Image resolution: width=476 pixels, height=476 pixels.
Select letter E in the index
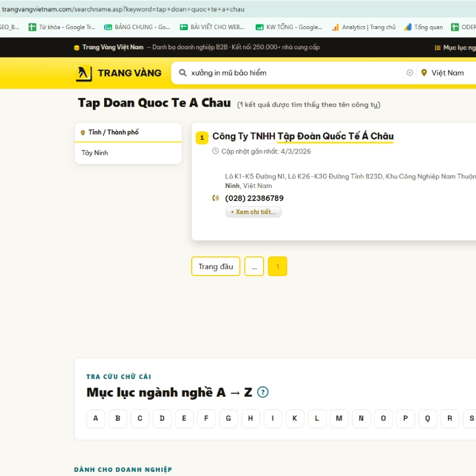[x=184, y=418]
